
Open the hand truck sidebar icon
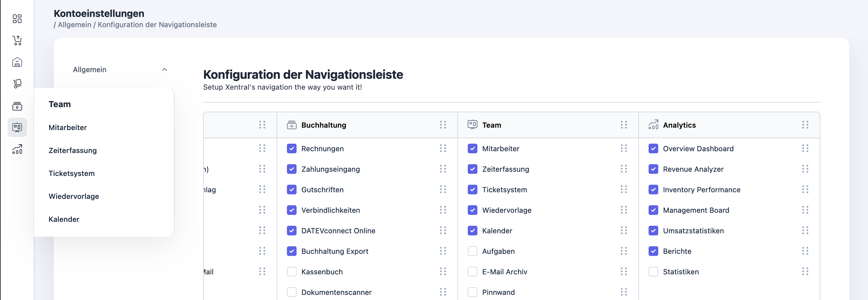[x=17, y=84]
